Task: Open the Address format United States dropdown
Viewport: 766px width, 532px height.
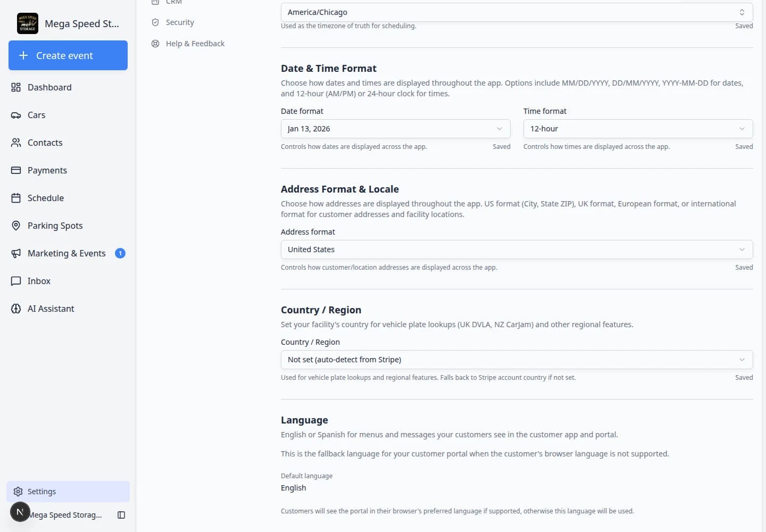Action: pyautogui.click(x=517, y=250)
